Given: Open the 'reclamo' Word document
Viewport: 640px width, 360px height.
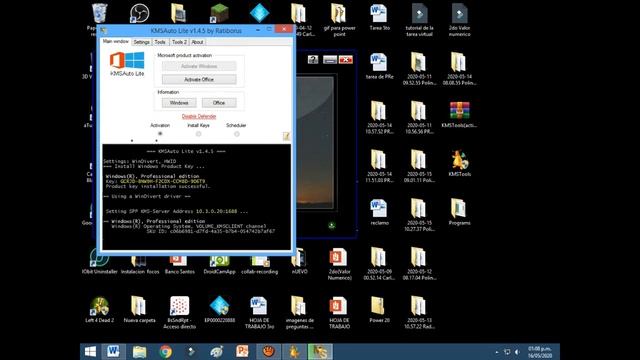Looking at the screenshot, I should 379,208.
